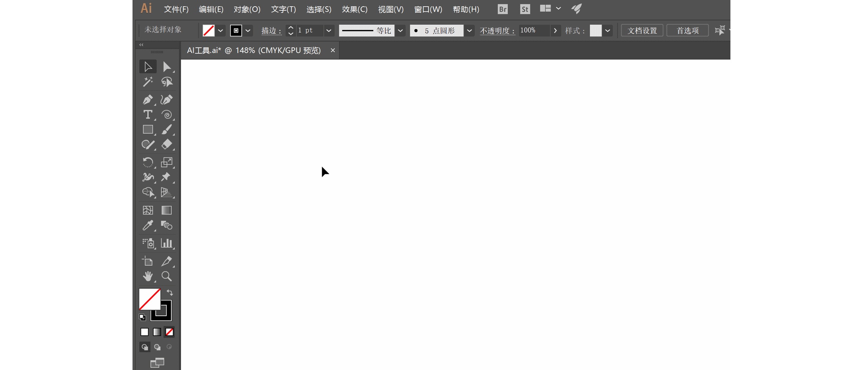The image size is (868, 370).
Task: Select the Mesh tool
Action: (148, 210)
